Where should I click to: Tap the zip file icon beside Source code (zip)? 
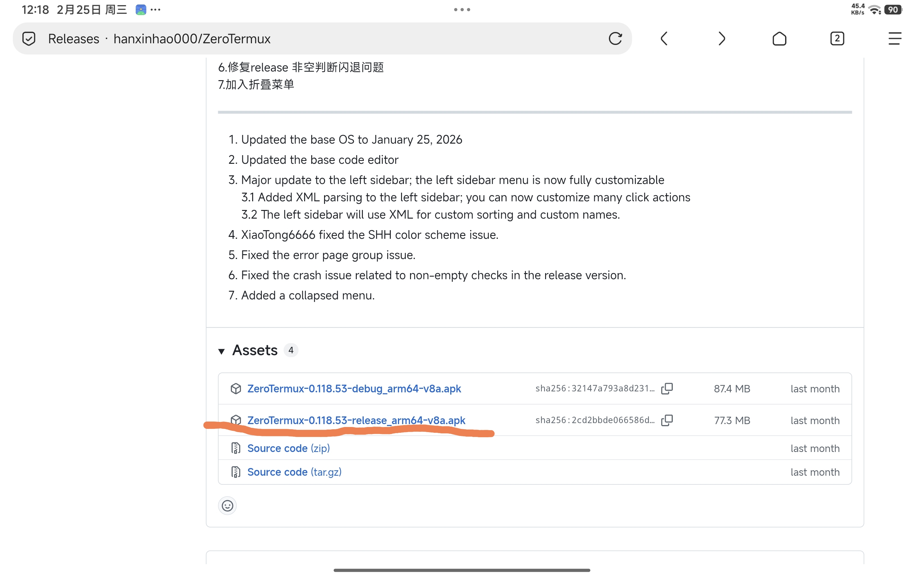(235, 448)
